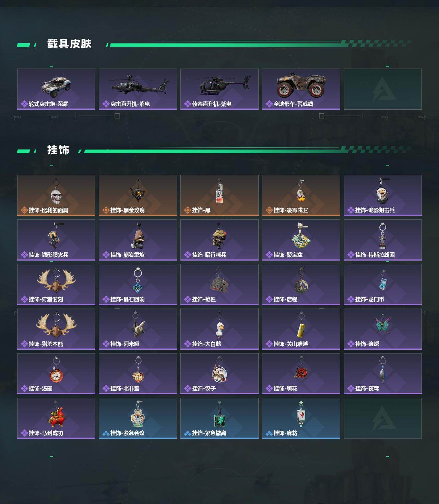Pick the 挂饰-锦绣 butterfly charm
This screenshot has width=439, height=504.
point(383,329)
